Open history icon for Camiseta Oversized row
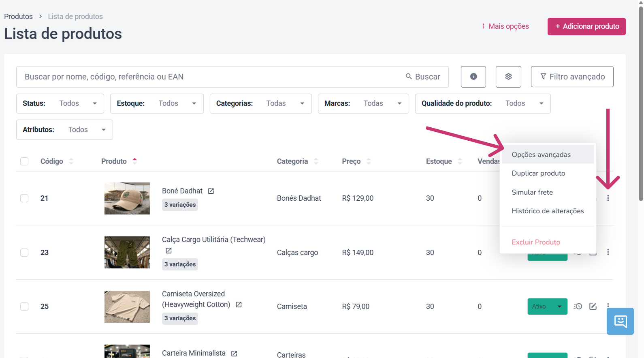The width and height of the screenshot is (644, 358). pos(578,307)
